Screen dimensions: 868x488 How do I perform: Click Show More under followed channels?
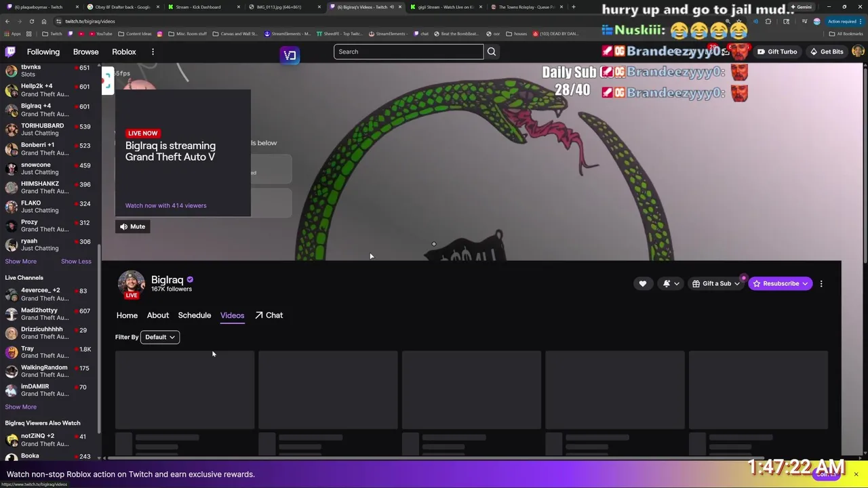21,261
